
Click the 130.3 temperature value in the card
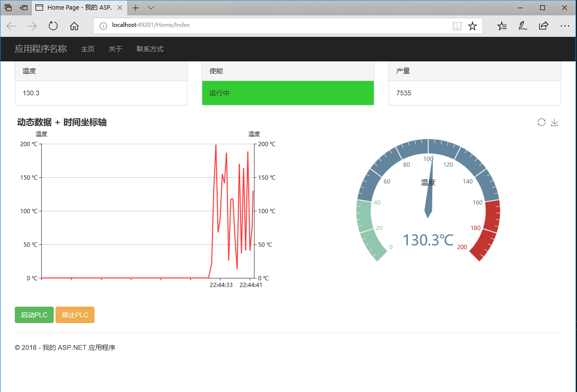[31, 93]
